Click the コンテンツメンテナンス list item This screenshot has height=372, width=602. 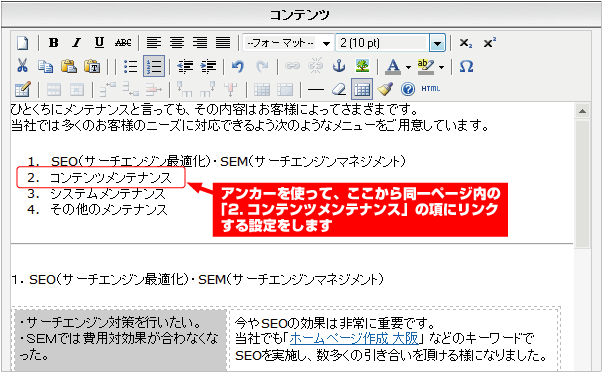tap(111, 178)
